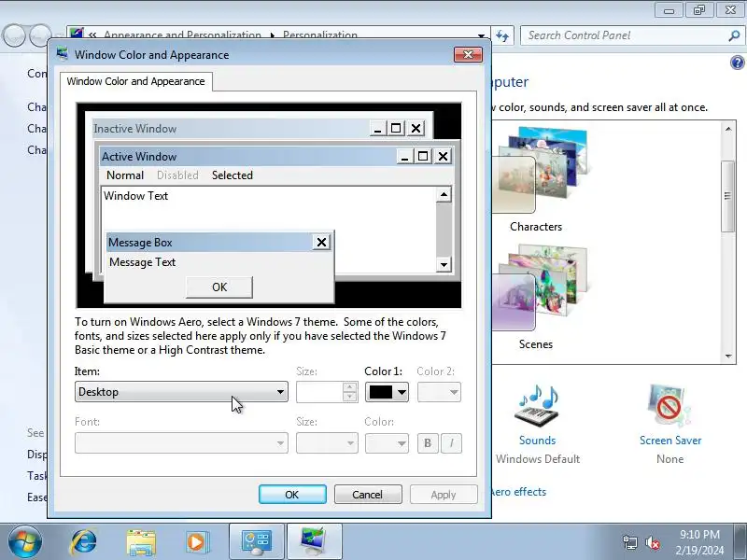
Task: Click the preview Inactive Window minimize icon
Action: click(x=378, y=128)
